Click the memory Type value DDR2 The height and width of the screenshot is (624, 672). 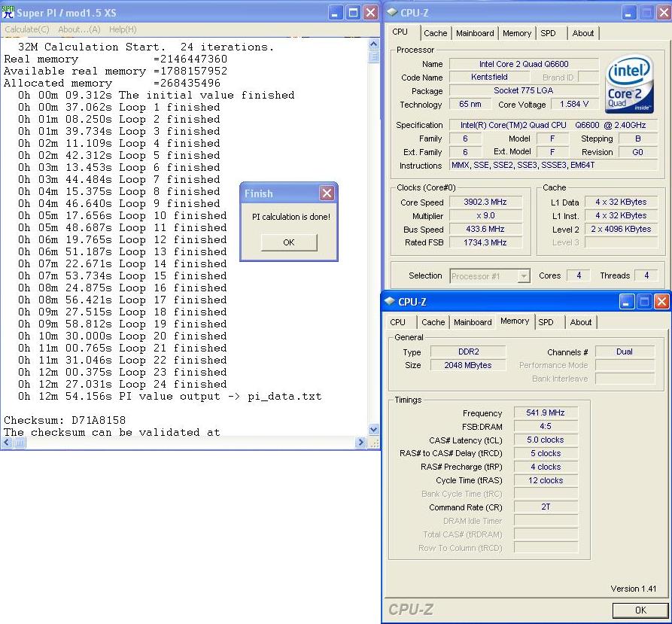[x=468, y=352]
